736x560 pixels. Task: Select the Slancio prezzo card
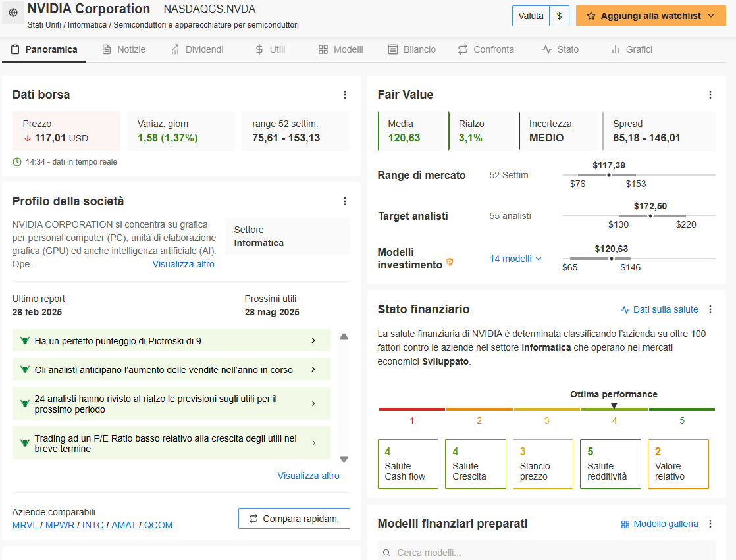coord(543,464)
